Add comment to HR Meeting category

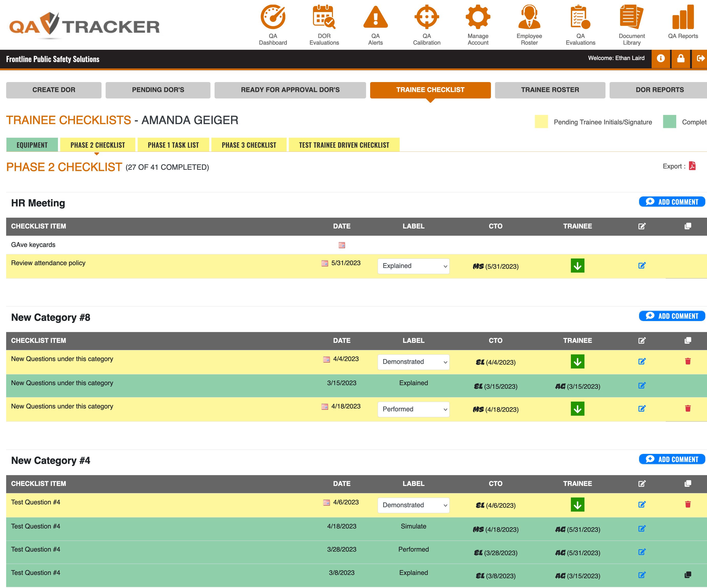click(x=672, y=202)
